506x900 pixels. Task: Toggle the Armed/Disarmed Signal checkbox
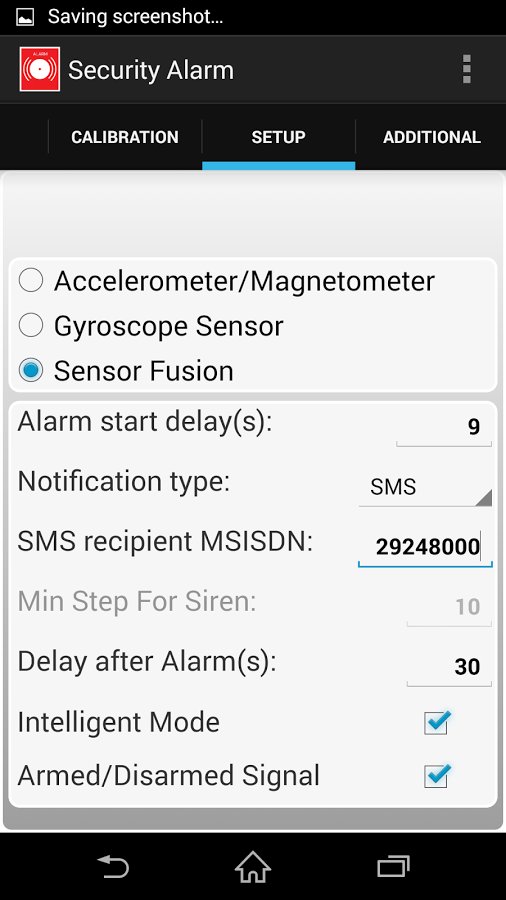click(437, 775)
